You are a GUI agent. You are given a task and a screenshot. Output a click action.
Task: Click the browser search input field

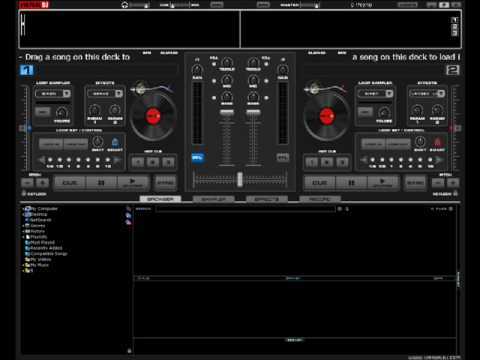tap(245, 209)
